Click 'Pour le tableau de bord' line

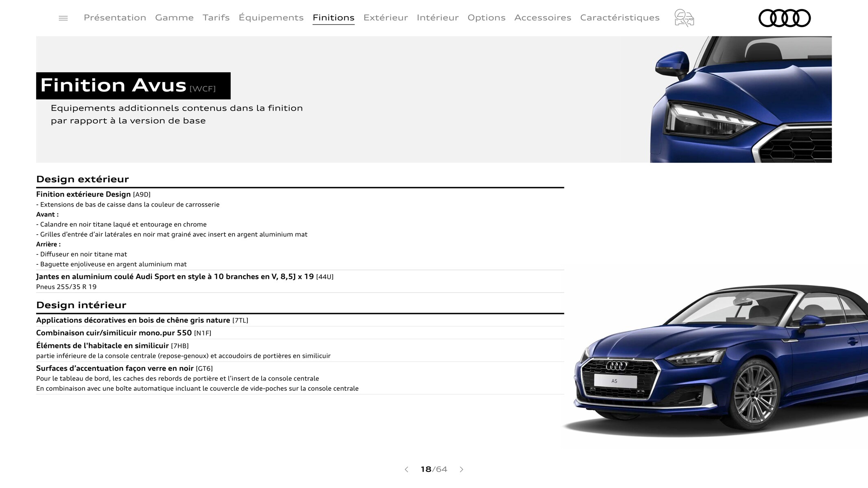tap(177, 379)
